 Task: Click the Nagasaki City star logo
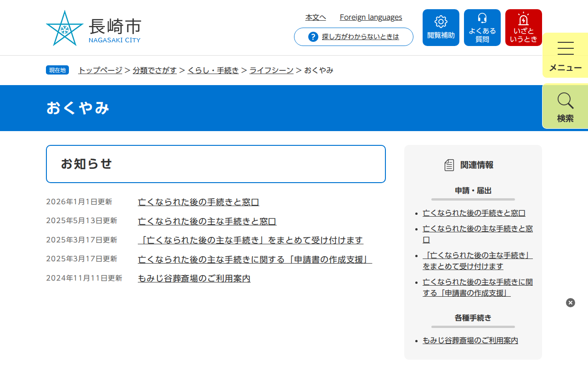[65, 28]
